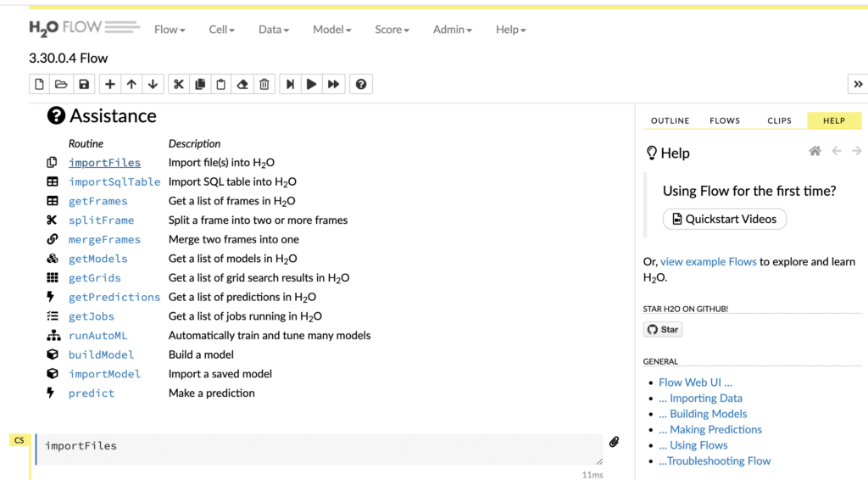This screenshot has width=868, height=480.
Task: Expand the Model dropdown menu
Action: (x=331, y=30)
